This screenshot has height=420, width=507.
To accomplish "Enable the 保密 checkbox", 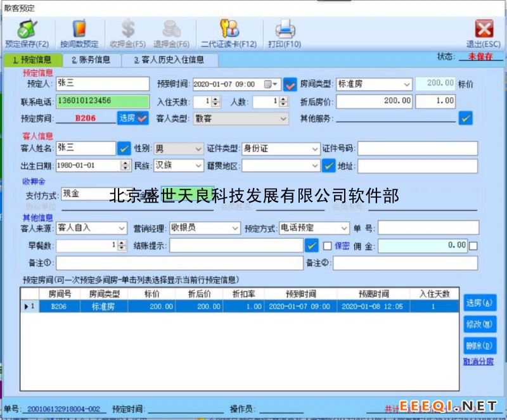I will pyautogui.click(x=328, y=245).
